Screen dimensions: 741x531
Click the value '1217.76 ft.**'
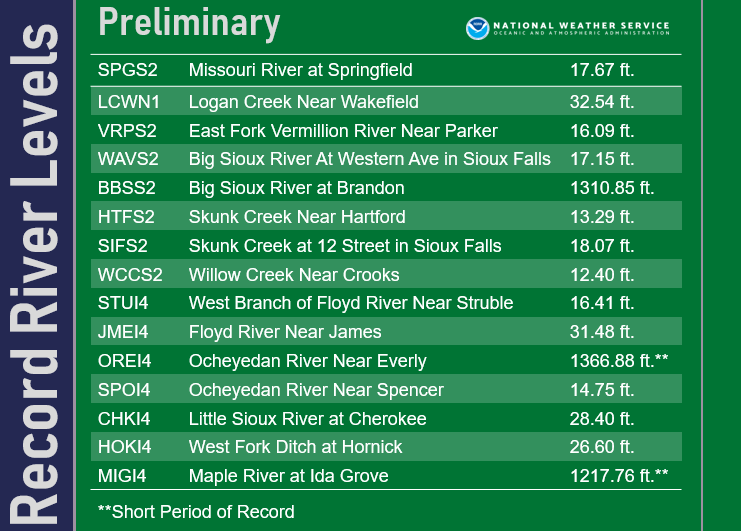(x=619, y=476)
